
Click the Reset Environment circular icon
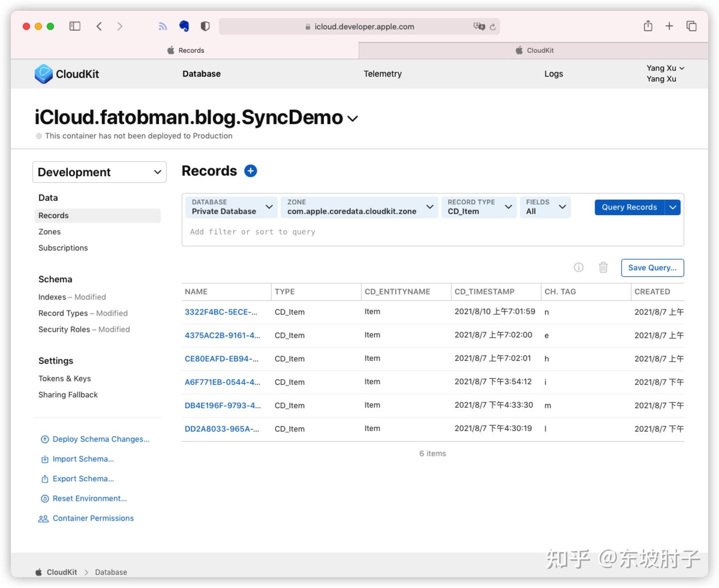pyautogui.click(x=44, y=498)
